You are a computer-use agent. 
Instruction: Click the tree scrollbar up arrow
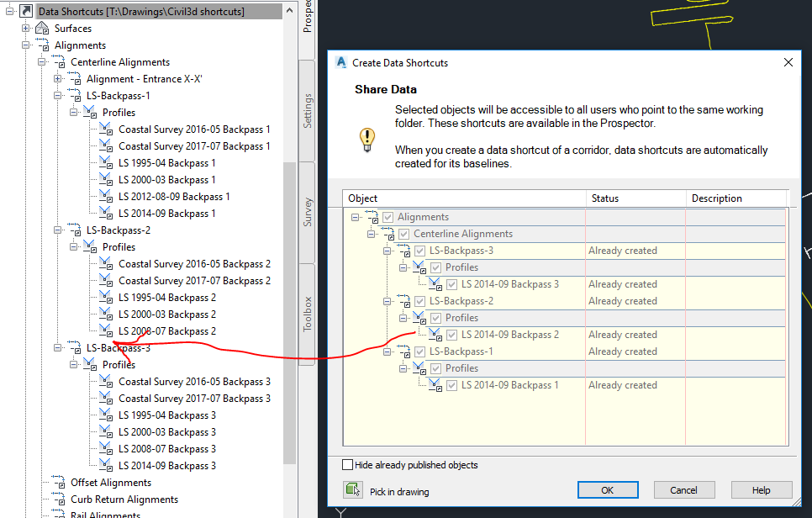[290, 9]
